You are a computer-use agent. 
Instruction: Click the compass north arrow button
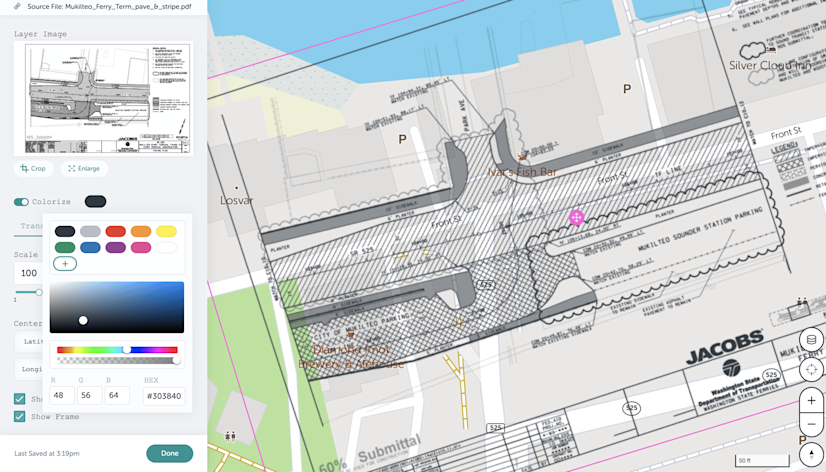point(811,455)
